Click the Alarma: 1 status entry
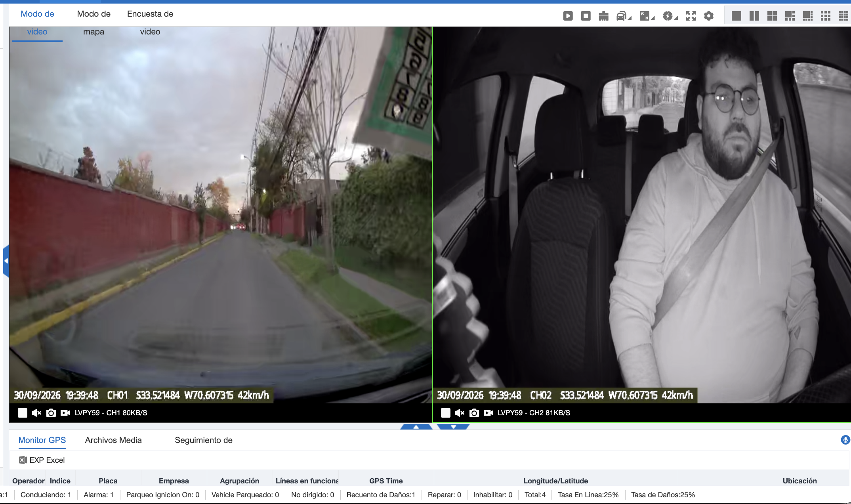The width and height of the screenshot is (851, 504). (99, 495)
